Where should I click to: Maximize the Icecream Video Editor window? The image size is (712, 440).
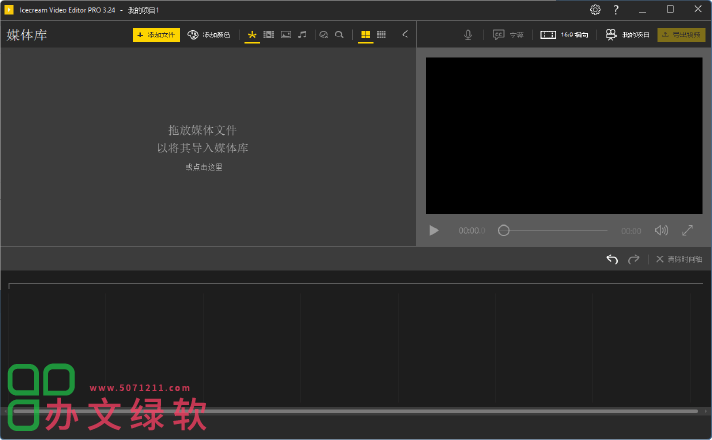(670, 10)
